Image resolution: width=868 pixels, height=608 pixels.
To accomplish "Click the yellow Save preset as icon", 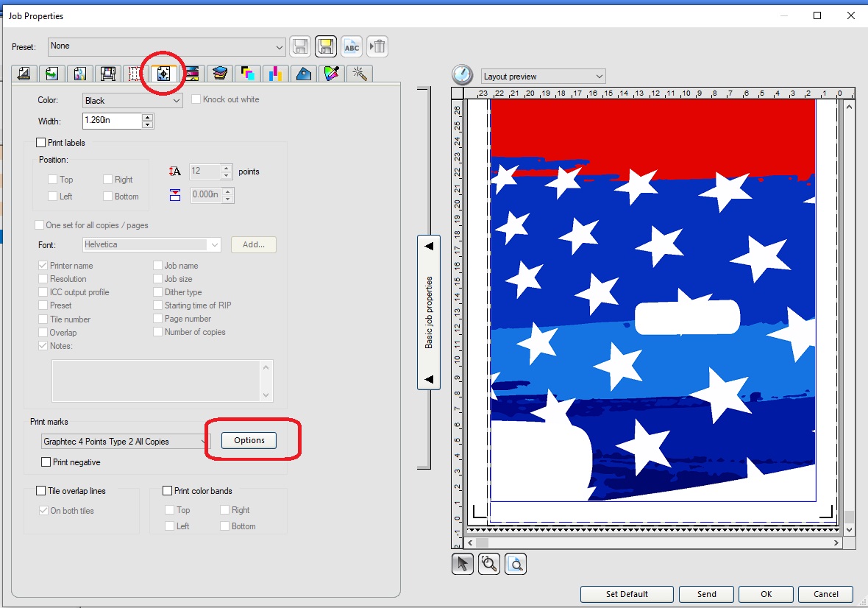I will click(x=325, y=46).
